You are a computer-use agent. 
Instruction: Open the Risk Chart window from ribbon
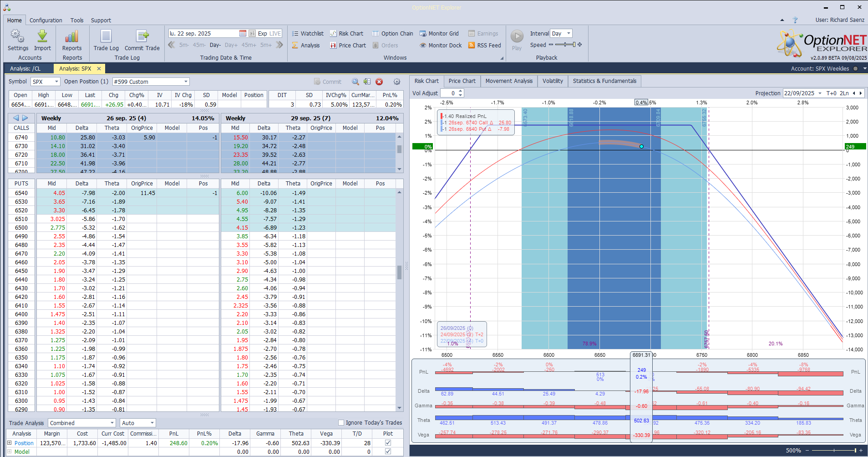(x=347, y=33)
